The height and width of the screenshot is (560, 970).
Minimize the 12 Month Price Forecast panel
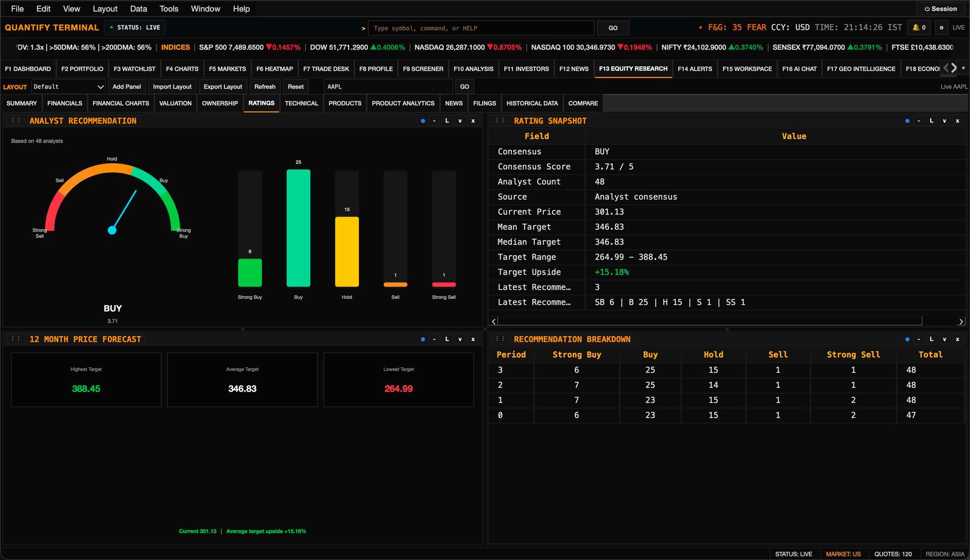pos(434,339)
